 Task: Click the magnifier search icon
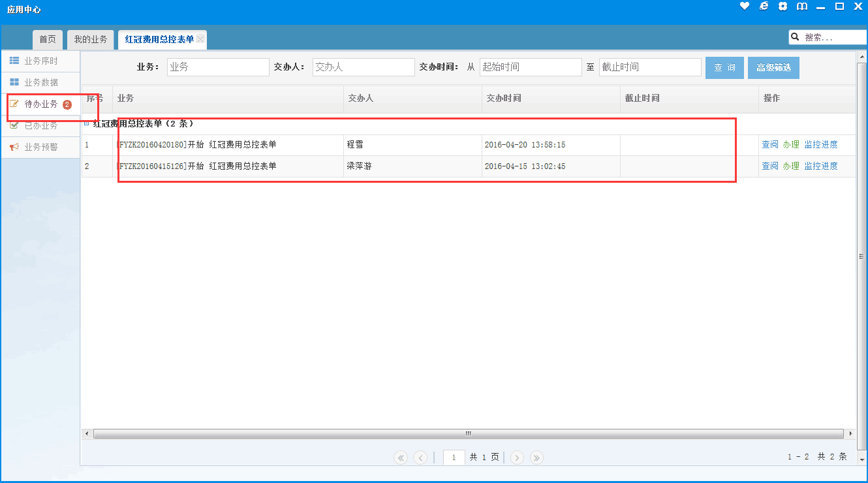[x=795, y=37]
